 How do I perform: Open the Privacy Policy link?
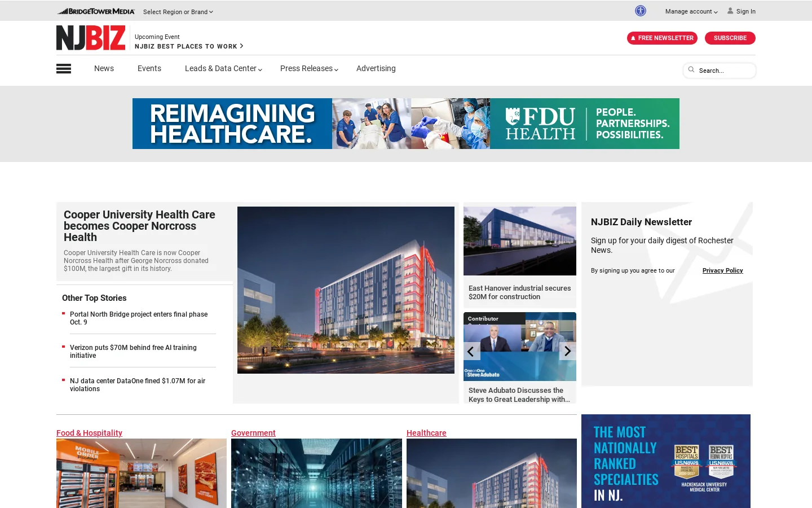coord(722,270)
